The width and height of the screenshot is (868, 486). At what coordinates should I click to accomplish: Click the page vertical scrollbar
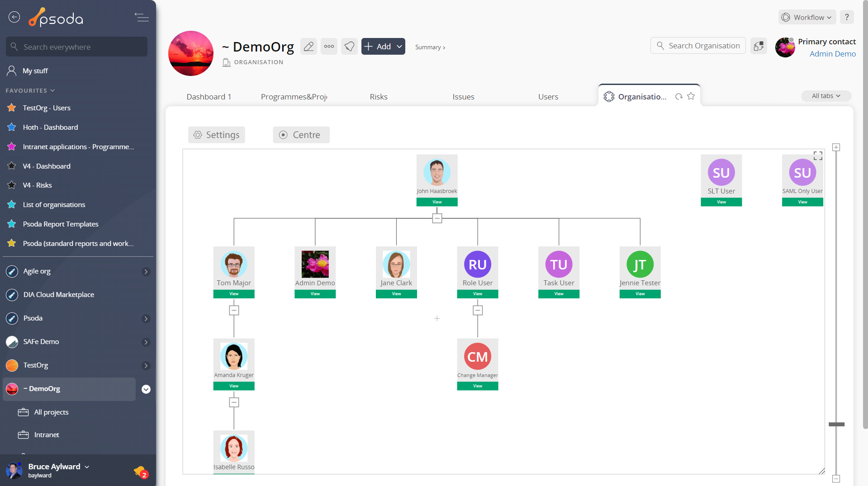(865, 215)
